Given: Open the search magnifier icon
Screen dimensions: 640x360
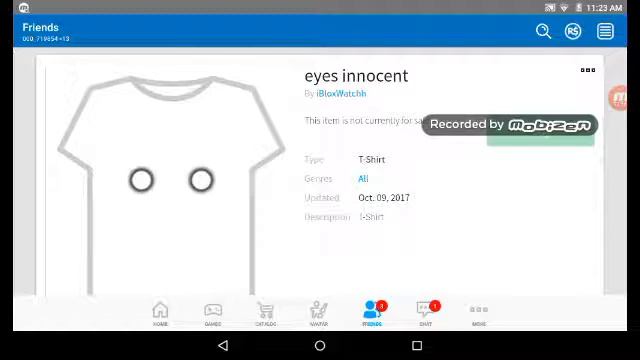Looking at the screenshot, I should pyautogui.click(x=543, y=31).
